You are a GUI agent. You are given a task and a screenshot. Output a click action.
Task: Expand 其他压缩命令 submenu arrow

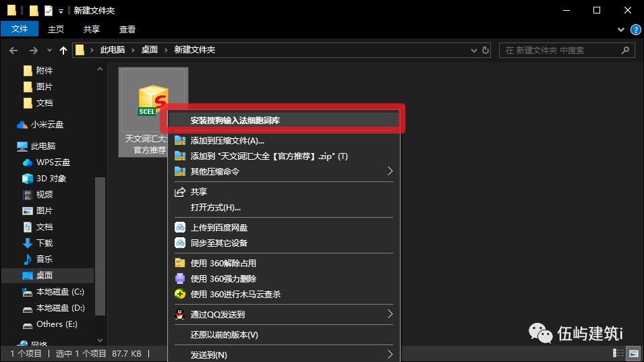pos(390,171)
